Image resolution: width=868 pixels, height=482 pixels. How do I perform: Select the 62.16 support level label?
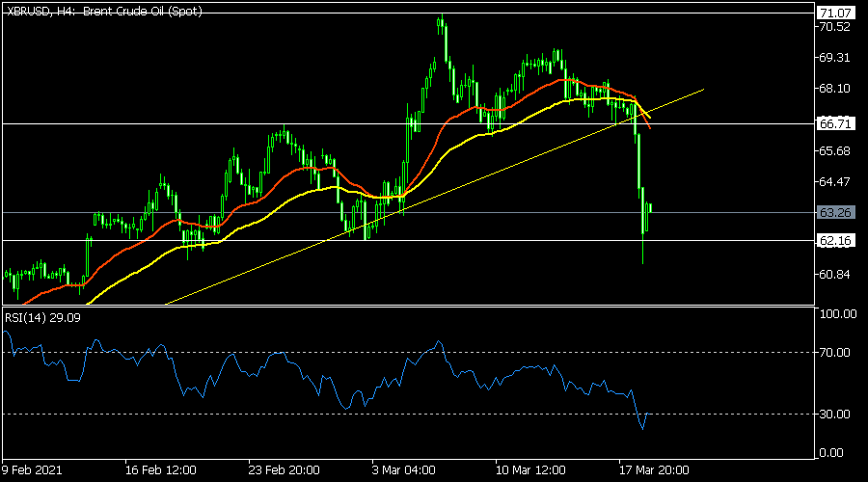(835, 240)
